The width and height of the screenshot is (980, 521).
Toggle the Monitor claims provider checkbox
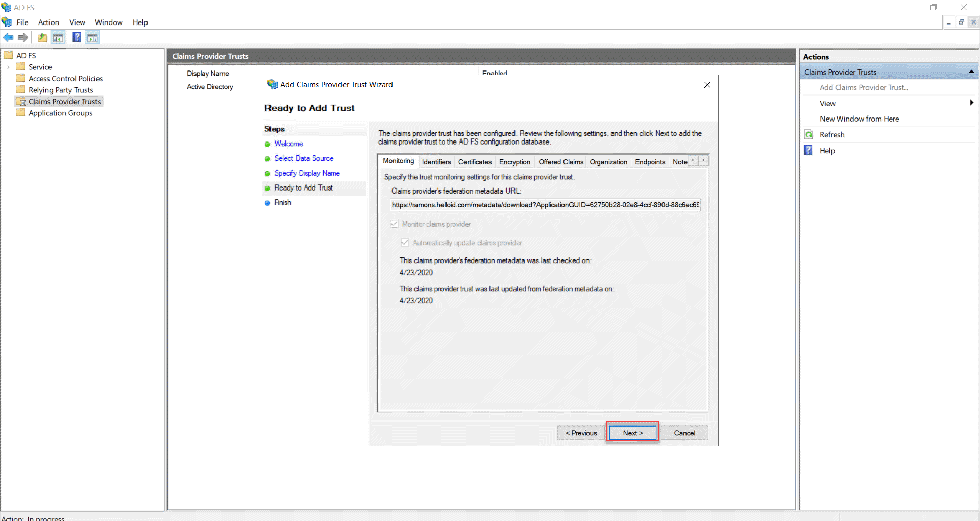click(394, 224)
